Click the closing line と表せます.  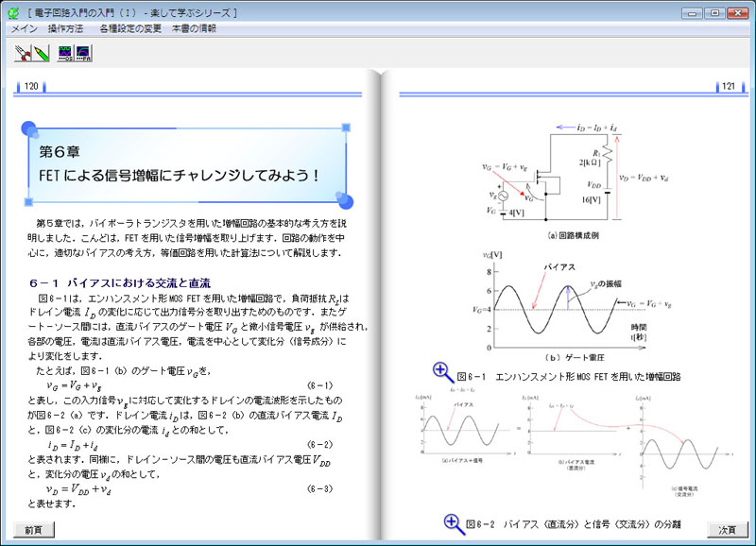click(x=52, y=504)
